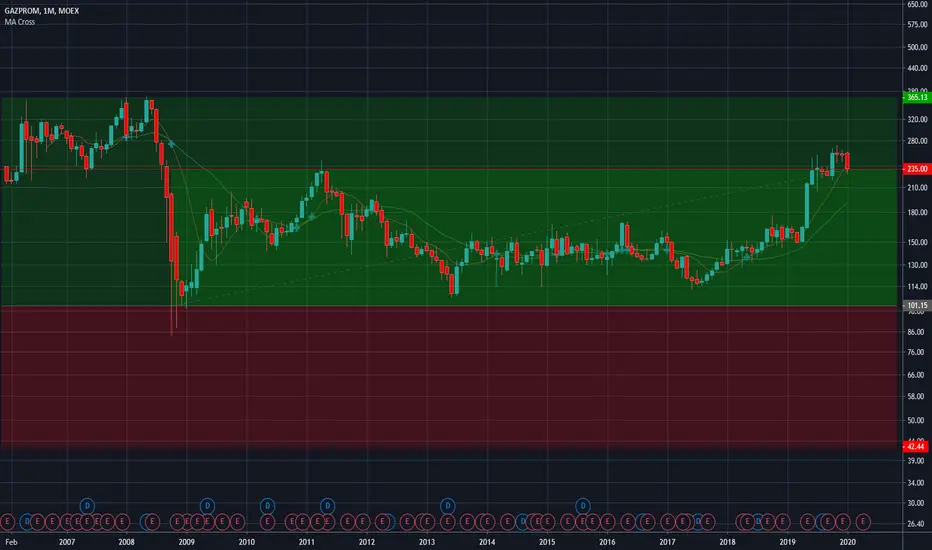Click the 210.00 value on the price axis
Image resolution: width=932 pixels, height=550 pixels.
point(917,187)
